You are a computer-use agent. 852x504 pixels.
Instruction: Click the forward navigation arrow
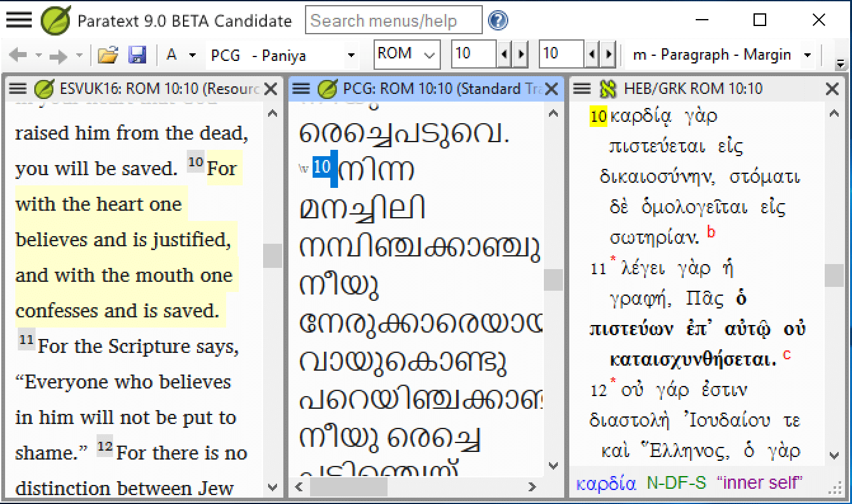point(58,55)
